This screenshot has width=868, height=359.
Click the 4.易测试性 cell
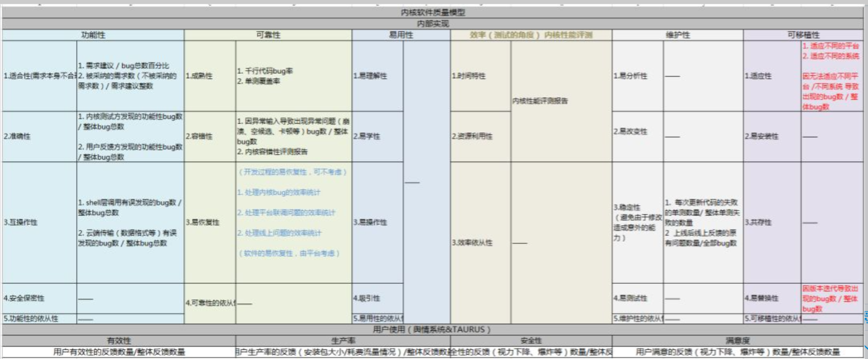pyautogui.click(x=638, y=298)
